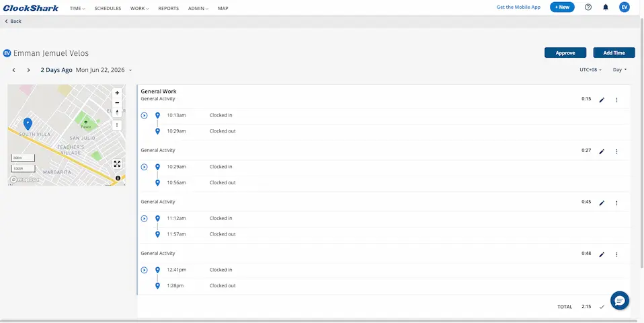The width and height of the screenshot is (644, 323).
Task: Play location track for 10:13am entry
Action: pos(144,116)
